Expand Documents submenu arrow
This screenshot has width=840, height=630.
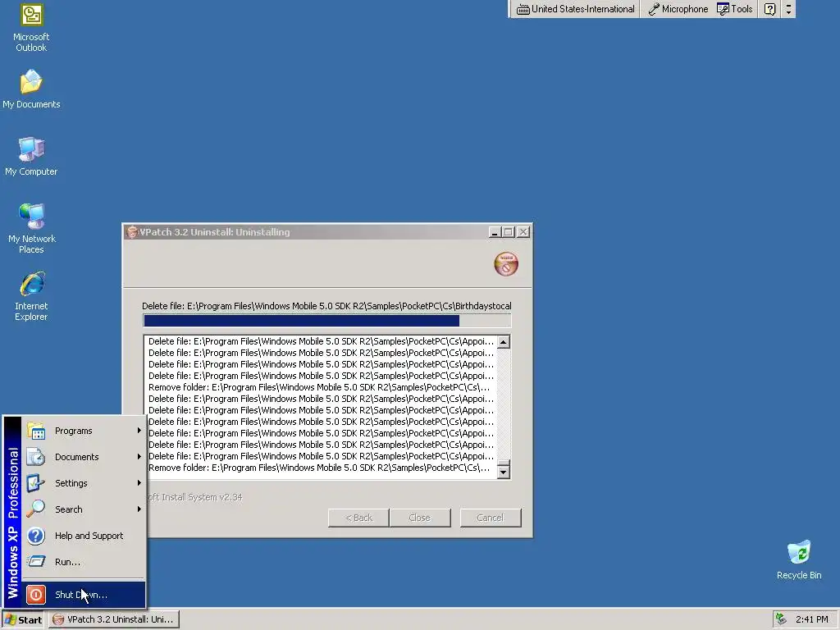139,457
